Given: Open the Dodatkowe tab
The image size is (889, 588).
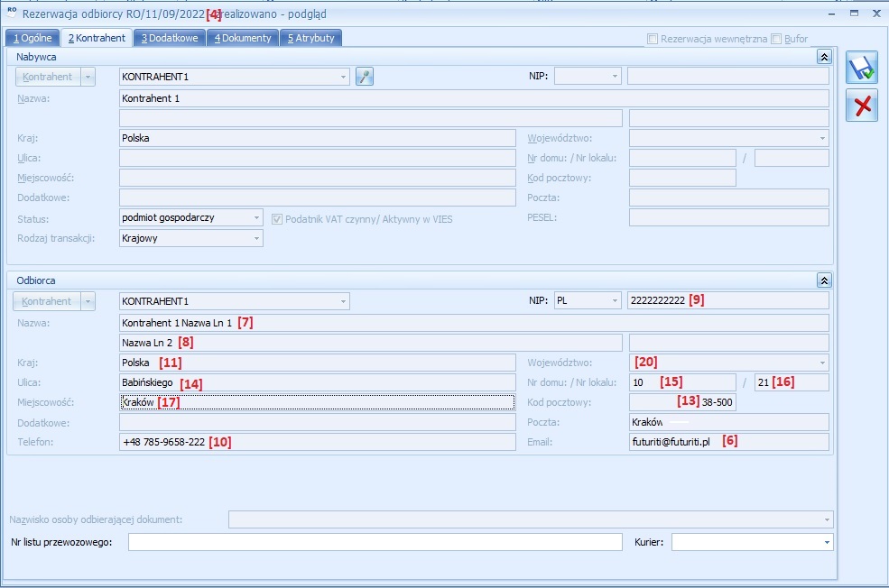Looking at the screenshot, I should [169, 38].
